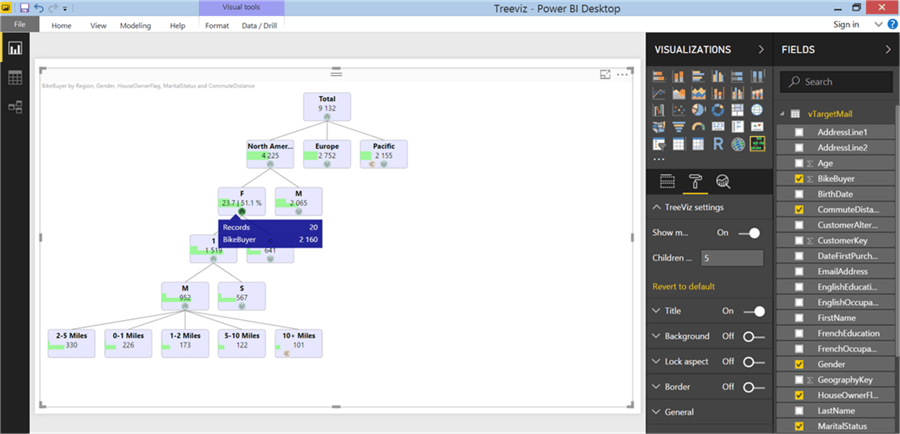
Task: Click Children count input field
Action: click(732, 258)
